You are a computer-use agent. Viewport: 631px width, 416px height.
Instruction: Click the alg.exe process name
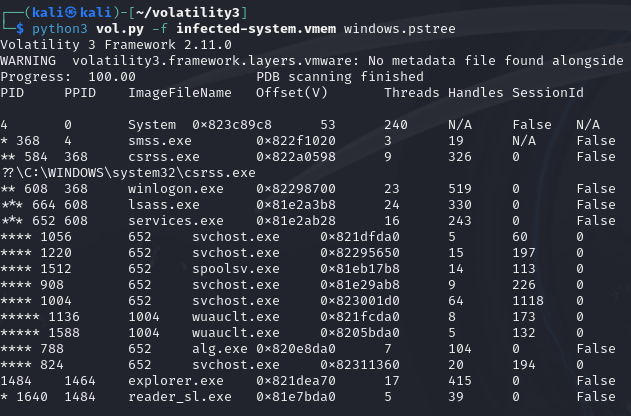[220, 349]
